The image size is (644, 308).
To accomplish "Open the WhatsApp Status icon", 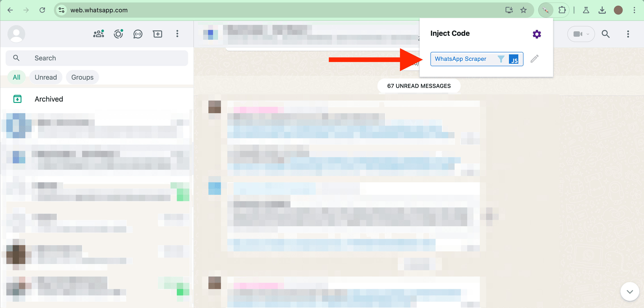I will [118, 34].
